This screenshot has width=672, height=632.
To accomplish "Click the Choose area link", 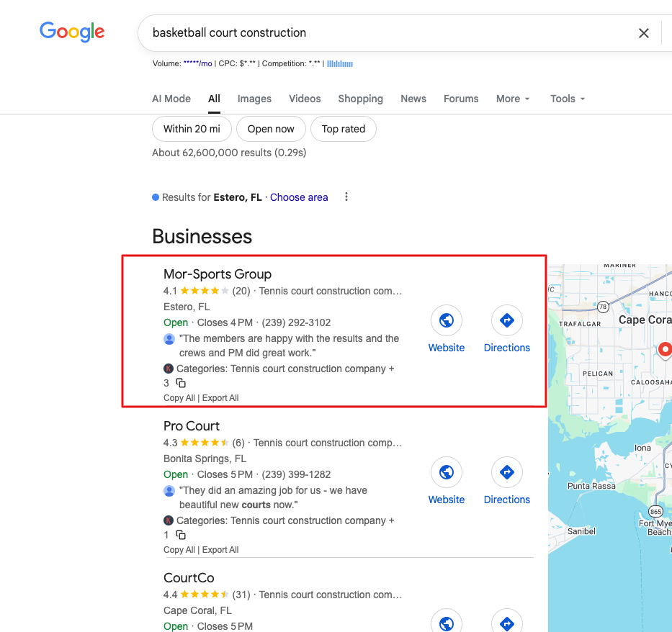I will tap(299, 197).
